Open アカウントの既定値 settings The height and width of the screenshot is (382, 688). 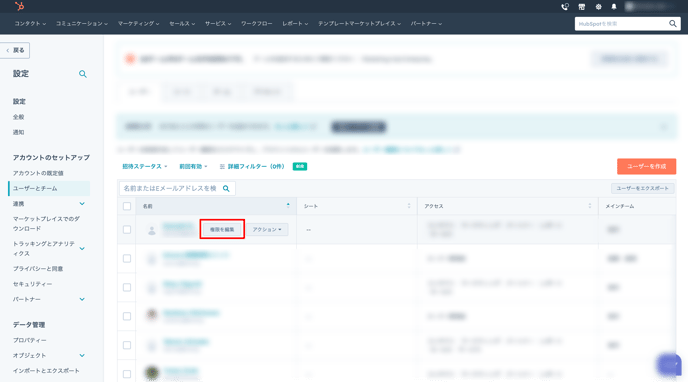coord(38,173)
